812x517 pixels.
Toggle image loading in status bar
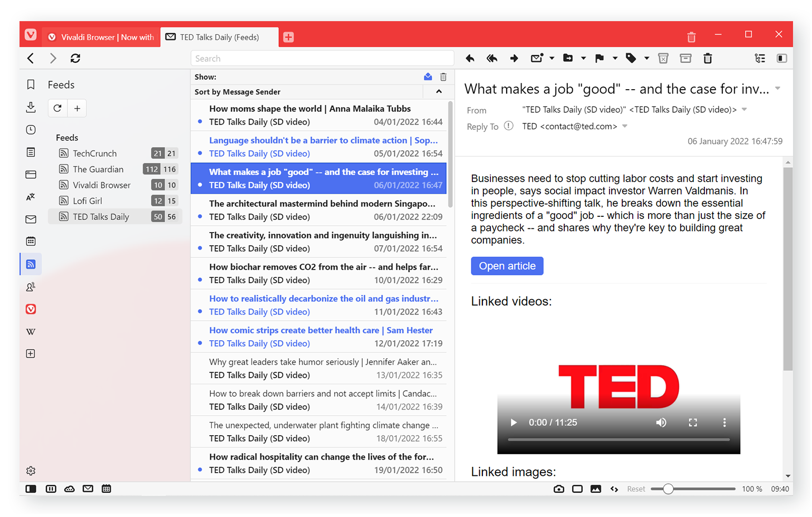pyautogui.click(x=596, y=489)
